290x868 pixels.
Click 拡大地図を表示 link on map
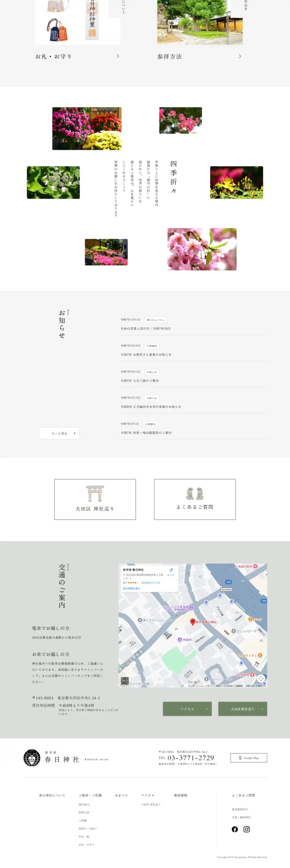131,588
